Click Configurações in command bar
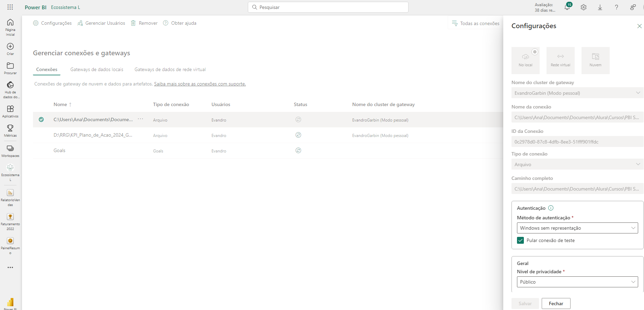Screen dimensions: 644x310 tap(52, 23)
